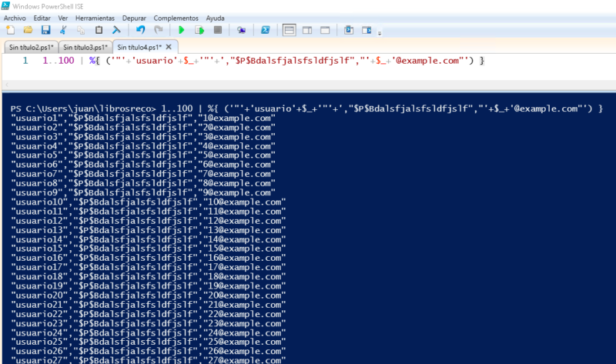The height and width of the screenshot is (364, 616).
Task: Select the Sin título4.ps1 tab
Action: [x=139, y=47]
